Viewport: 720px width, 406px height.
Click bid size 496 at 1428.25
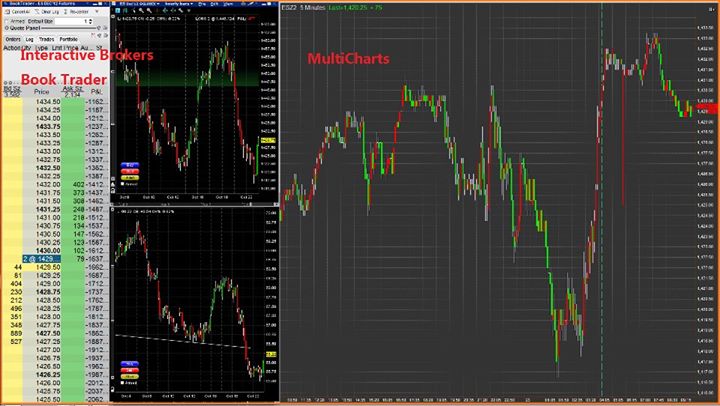[16, 308]
